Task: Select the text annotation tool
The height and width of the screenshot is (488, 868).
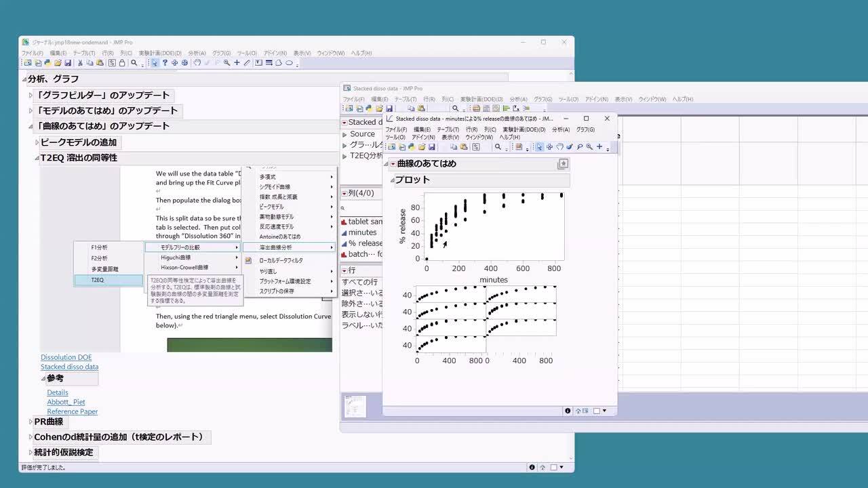Action: pyautogui.click(x=258, y=62)
